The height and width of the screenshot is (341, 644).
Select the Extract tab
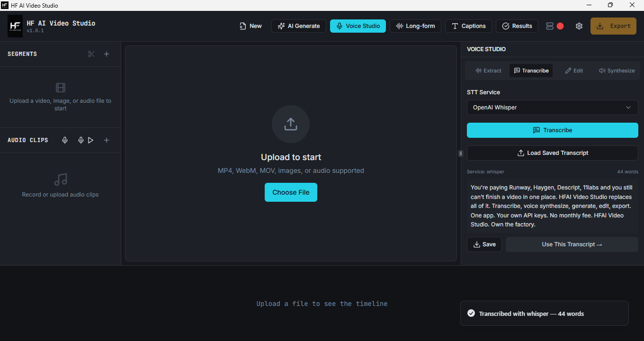[488, 71]
